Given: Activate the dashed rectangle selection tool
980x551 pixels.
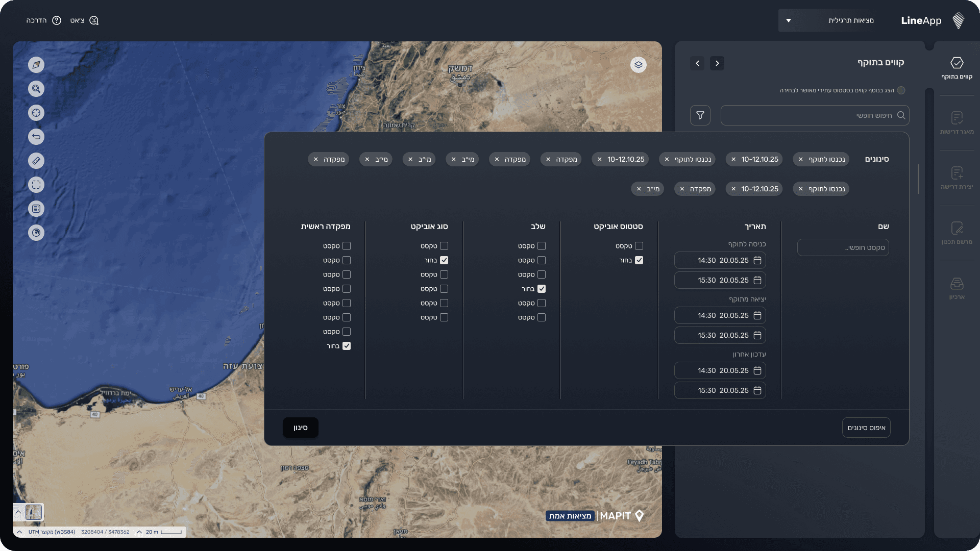Looking at the screenshot, I should click(36, 185).
